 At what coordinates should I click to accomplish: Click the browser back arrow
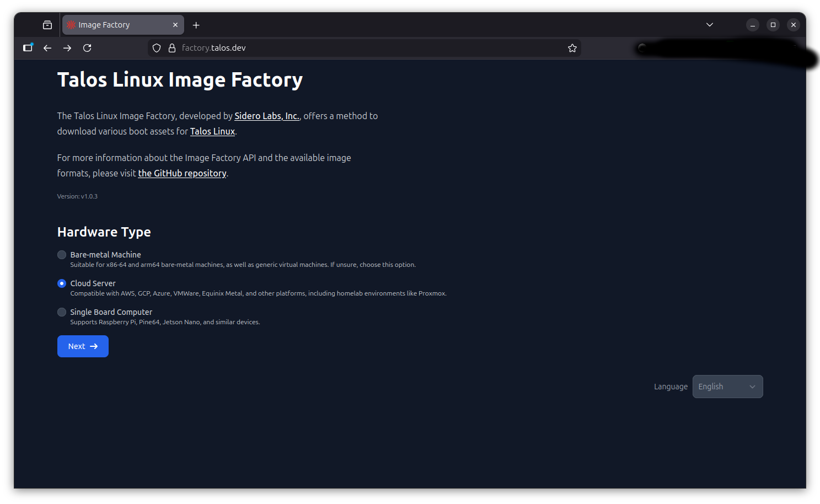click(x=47, y=48)
